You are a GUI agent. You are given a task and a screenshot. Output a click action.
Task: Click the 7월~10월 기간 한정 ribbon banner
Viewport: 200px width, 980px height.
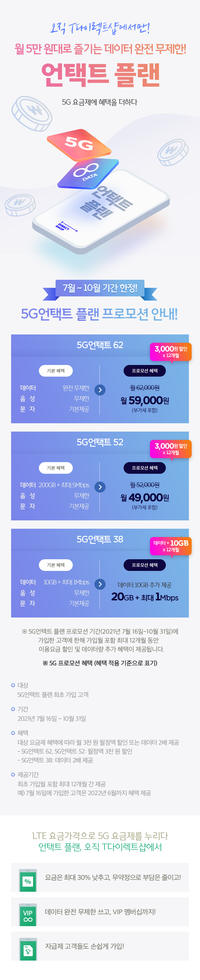point(100,288)
